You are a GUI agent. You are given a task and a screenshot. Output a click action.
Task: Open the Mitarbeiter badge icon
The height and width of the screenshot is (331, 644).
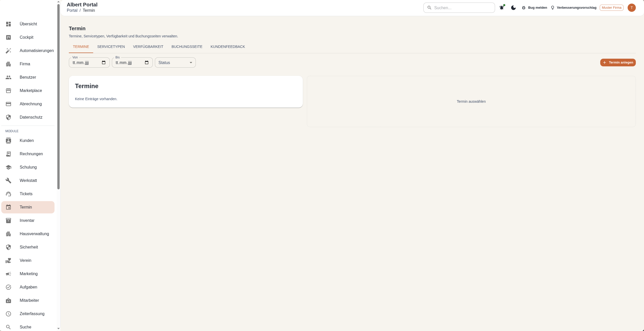tap(8, 301)
